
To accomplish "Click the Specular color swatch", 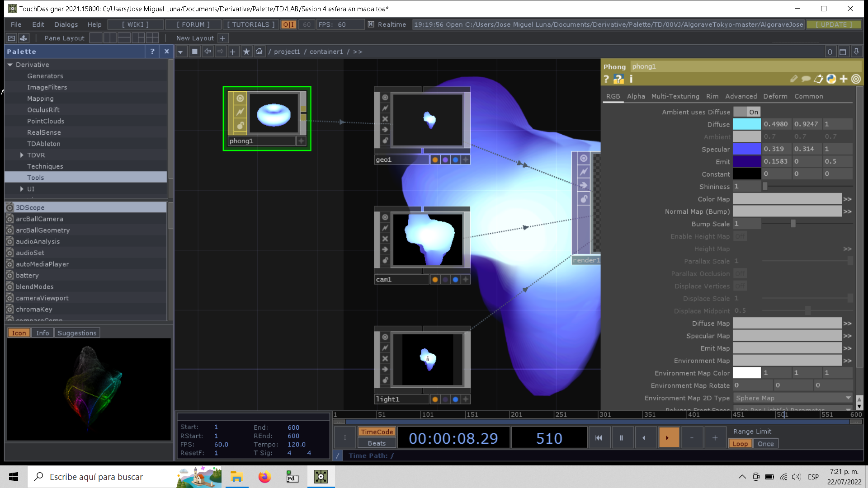I will tap(747, 149).
